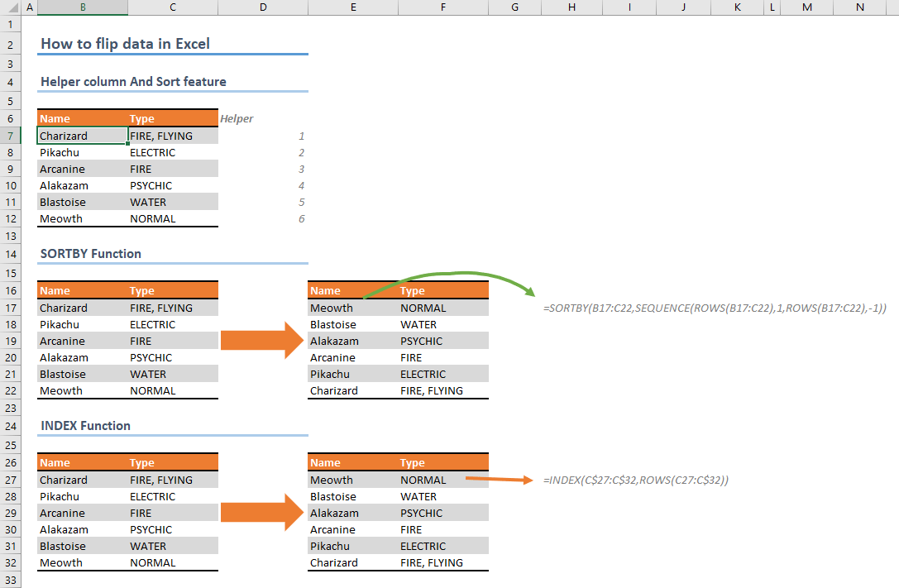
Task: Click "Meowth" in the SORTBY result table
Action: coord(331,308)
